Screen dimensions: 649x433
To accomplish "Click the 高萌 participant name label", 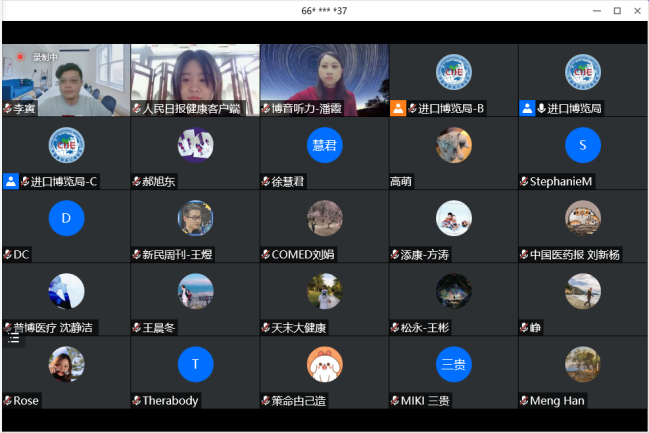I will (401, 182).
